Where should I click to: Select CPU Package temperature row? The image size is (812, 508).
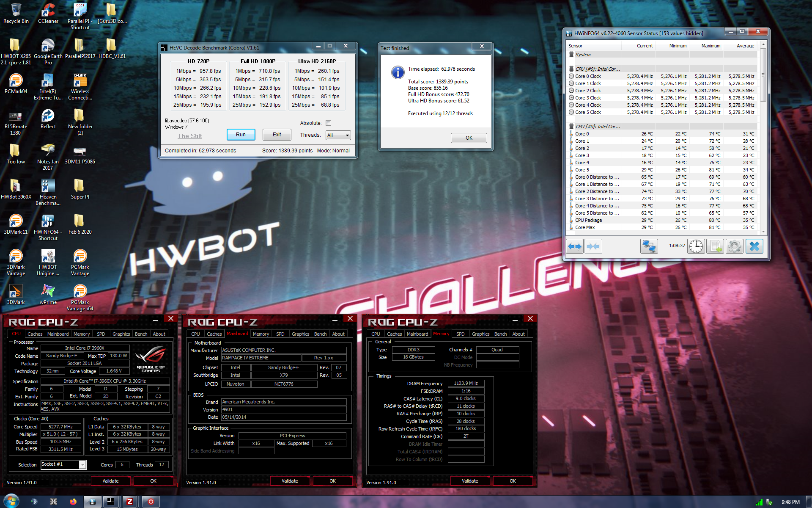pyautogui.click(x=663, y=220)
